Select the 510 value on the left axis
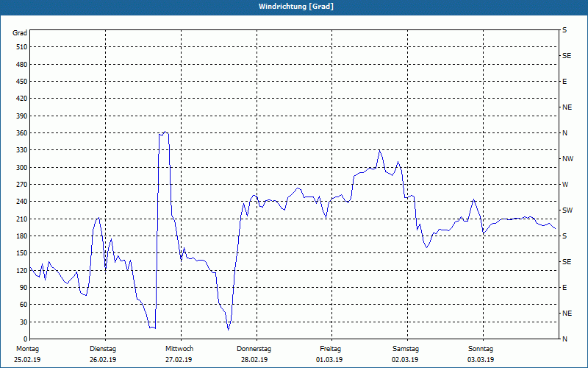The width and height of the screenshot is (588, 368). 22,47
